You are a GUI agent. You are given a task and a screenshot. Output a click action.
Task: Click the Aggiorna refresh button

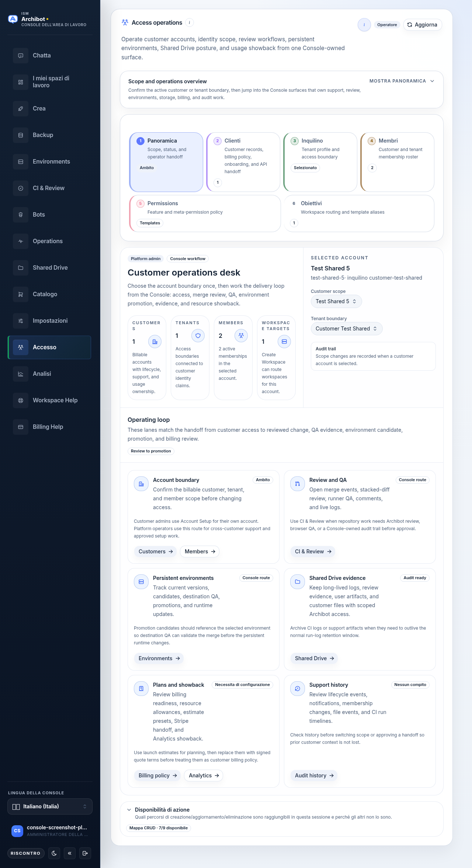(x=423, y=25)
